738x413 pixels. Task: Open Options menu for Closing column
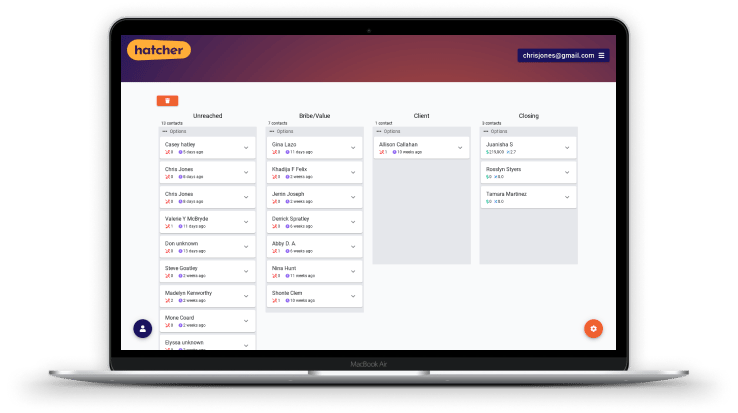pyautogui.click(x=496, y=131)
